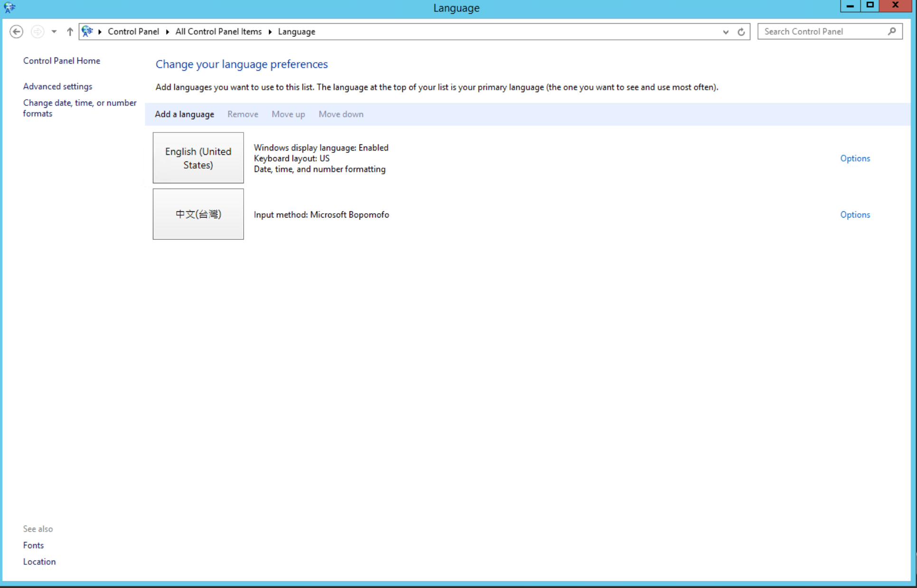Click the Forward navigation arrow
This screenshot has height=588, width=917.
coord(37,32)
